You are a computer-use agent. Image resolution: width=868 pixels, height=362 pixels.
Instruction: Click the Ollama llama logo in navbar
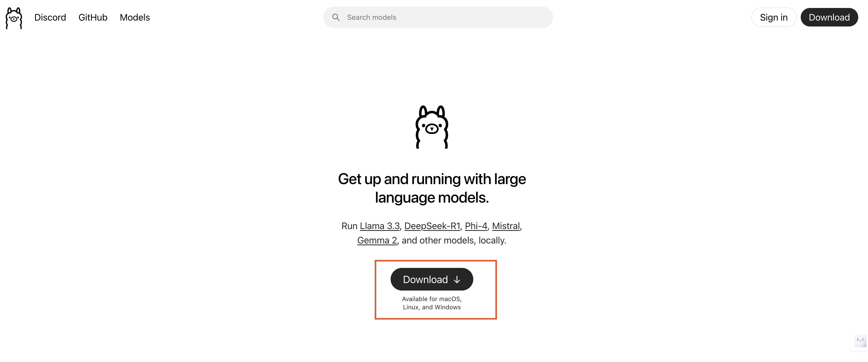(14, 18)
